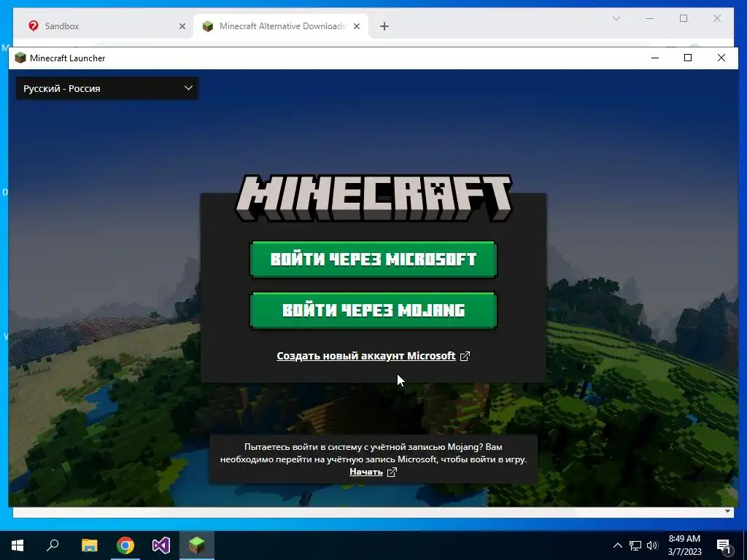Click external link icon beside Начать
The width and height of the screenshot is (747, 560).
392,472
